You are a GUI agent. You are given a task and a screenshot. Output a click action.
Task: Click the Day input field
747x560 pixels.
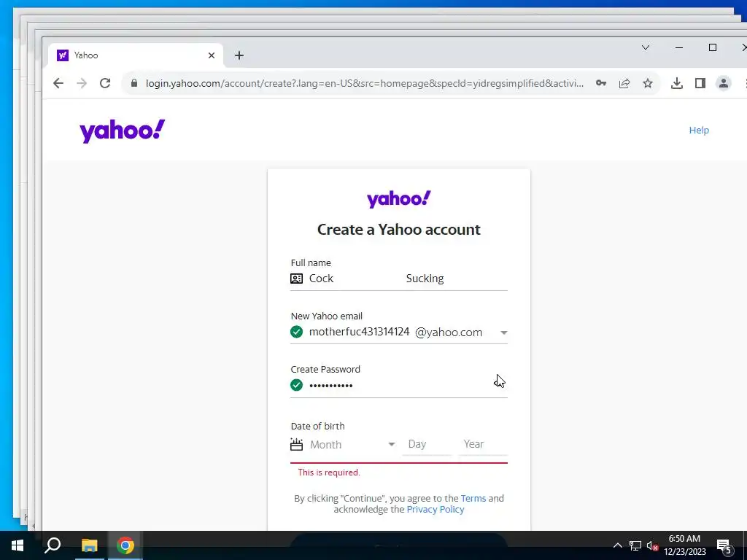tap(427, 444)
